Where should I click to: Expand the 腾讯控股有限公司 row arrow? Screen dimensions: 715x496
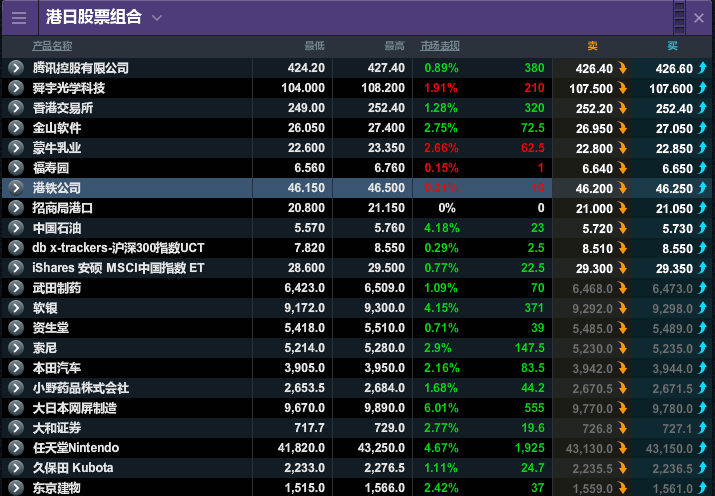tap(16, 68)
